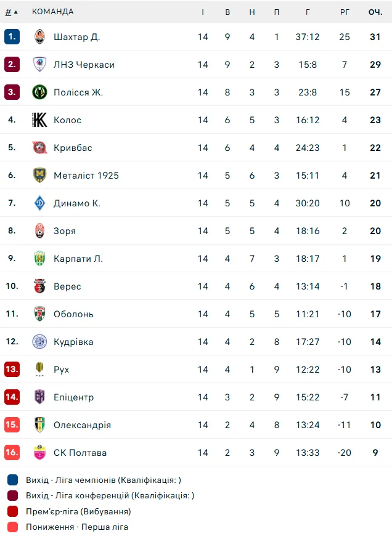Viewport: 392px width, 539px height.
Task: Click the Олександрія team row name
Action: [x=82, y=425]
